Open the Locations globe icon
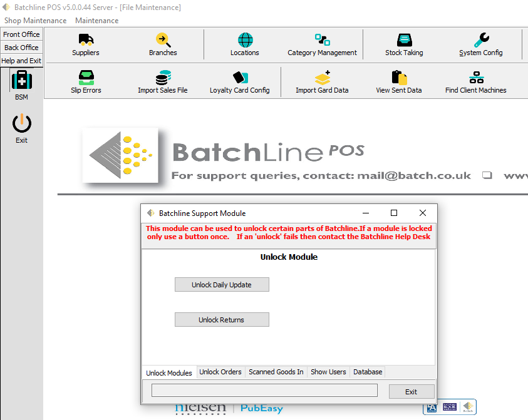Image resolution: width=528 pixels, height=420 pixels. click(x=245, y=44)
